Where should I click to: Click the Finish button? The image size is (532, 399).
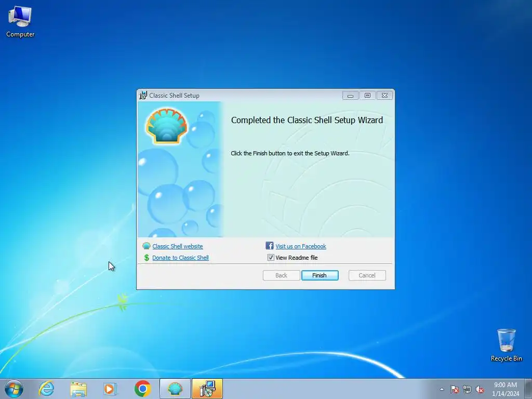320,275
